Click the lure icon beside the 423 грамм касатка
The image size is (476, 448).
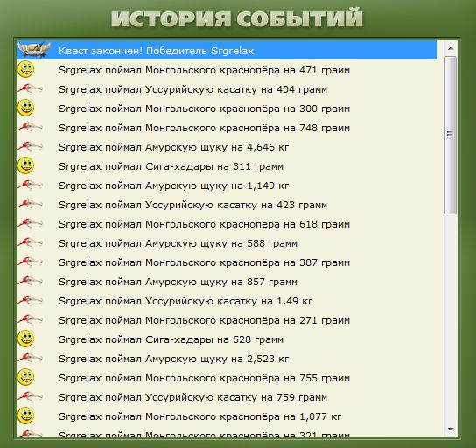tap(30, 204)
